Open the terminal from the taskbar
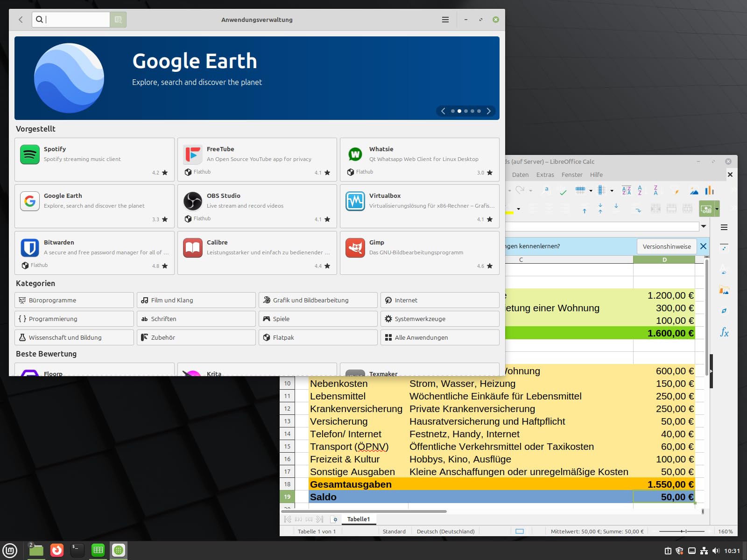This screenshot has height=560, width=747. 77,551
